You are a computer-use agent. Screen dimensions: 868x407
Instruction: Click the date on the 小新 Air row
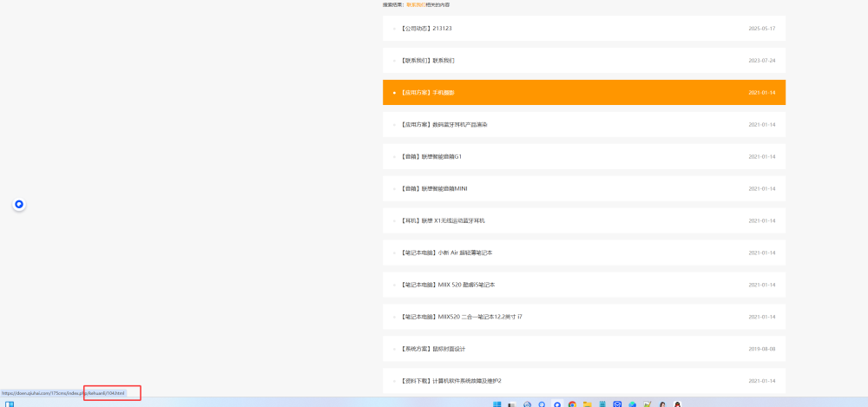[762, 253]
